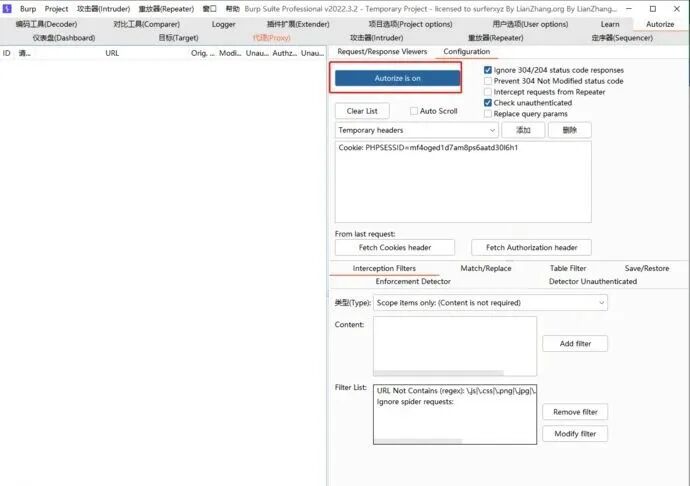This screenshot has height=486, width=690.
Task: Click the Add filter button
Action: pos(575,343)
